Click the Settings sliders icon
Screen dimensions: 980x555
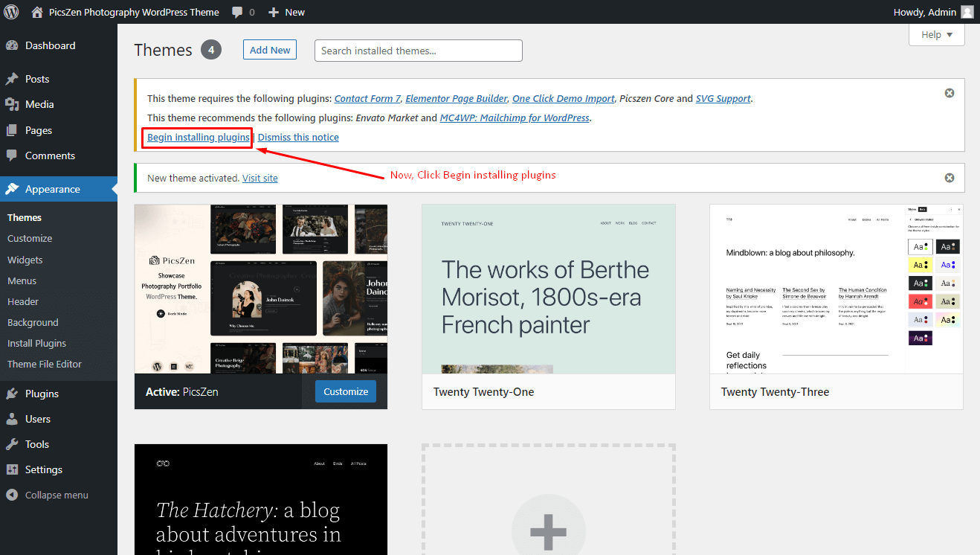click(12, 469)
